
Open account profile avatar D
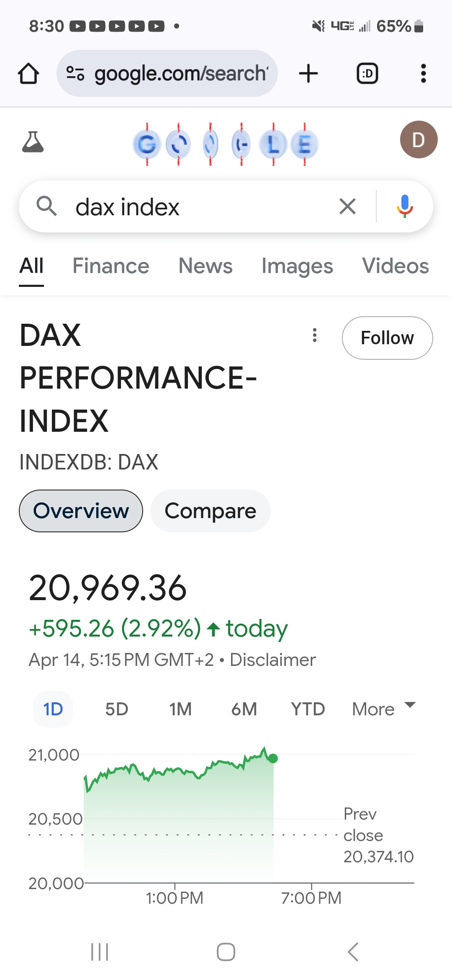tap(419, 139)
